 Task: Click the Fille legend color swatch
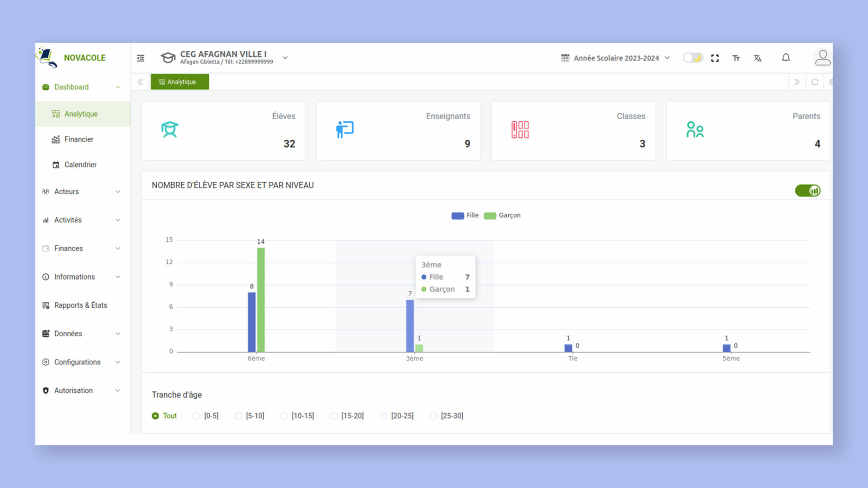[458, 216]
